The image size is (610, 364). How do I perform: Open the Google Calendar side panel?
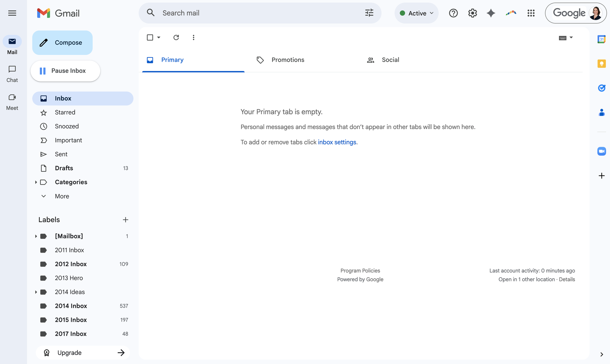click(x=601, y=39)
